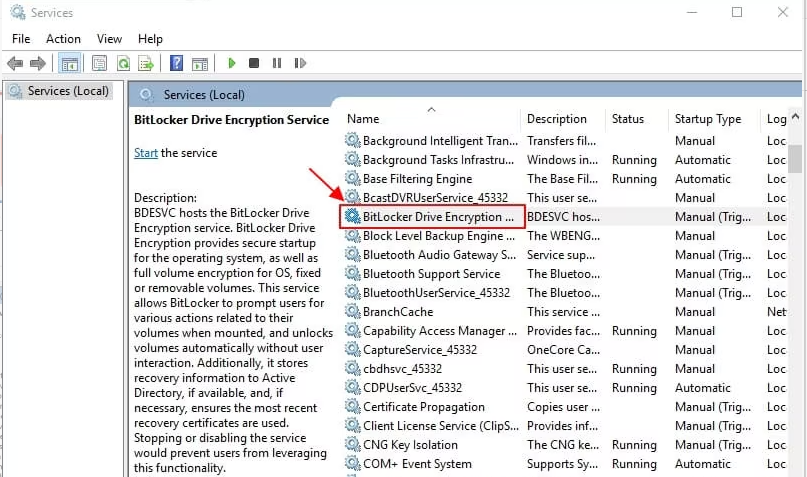The width and height of the screenshot is (807, 477).
Task: Sort the list by the Name column header
Action: (363, 119)
